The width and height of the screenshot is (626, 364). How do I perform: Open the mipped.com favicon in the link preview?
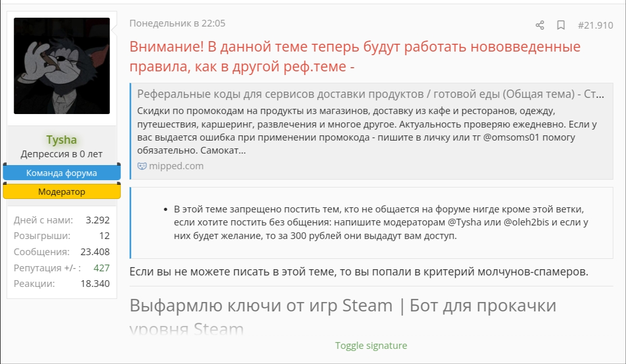point(142,166)
